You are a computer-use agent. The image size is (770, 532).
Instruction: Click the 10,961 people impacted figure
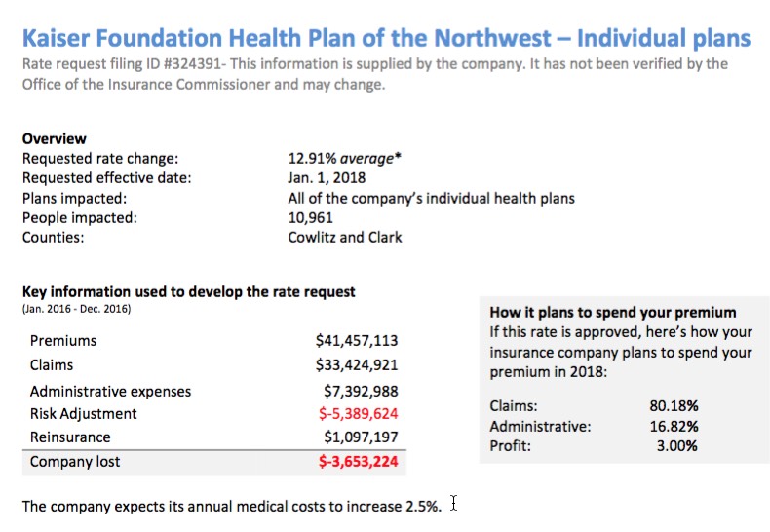coord(312,217)
